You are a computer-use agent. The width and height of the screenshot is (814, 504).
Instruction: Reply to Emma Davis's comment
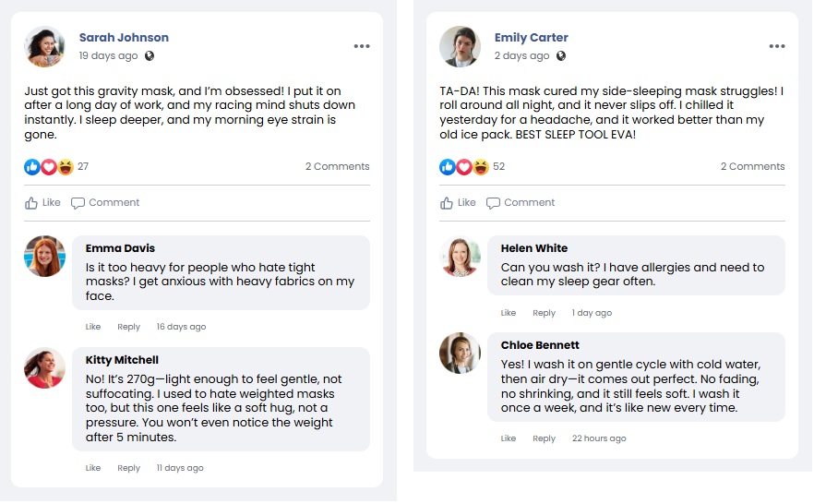pyautogui.click(x=128, y=327)
